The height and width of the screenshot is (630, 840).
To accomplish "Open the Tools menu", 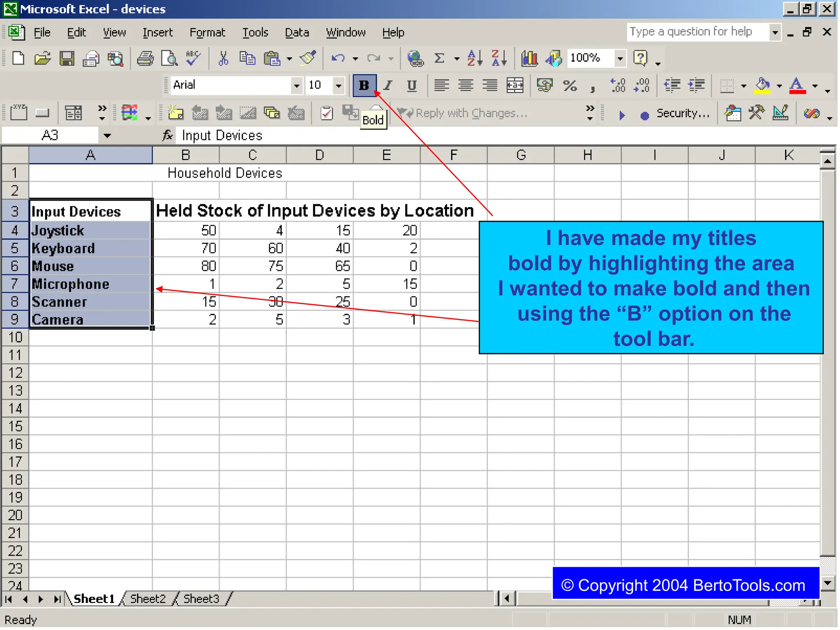I will pyautogui.click(x=255, y=32).
